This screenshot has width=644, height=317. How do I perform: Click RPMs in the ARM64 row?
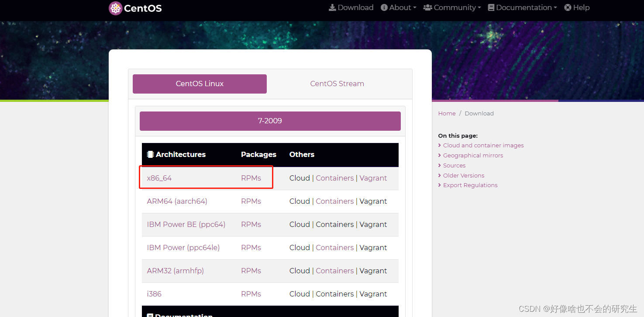251,201
